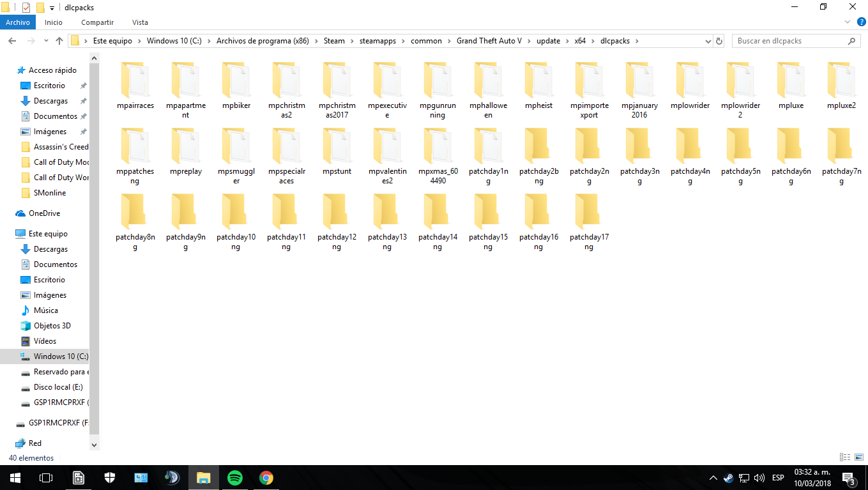Open the mplowrider2 folder
868x490 pixels.
pos(740,91)
